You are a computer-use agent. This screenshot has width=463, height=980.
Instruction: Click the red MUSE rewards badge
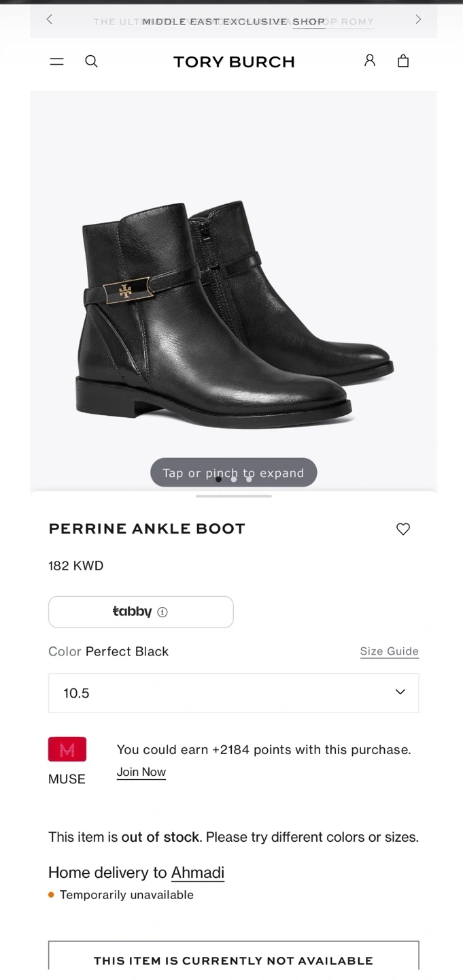click(x=67, y=749)
